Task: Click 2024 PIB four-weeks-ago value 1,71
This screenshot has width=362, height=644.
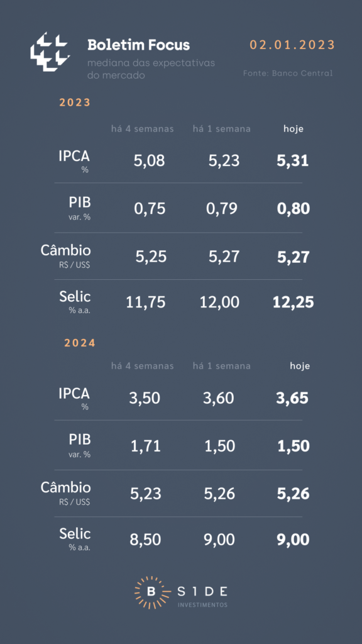Action: (146, 446)
